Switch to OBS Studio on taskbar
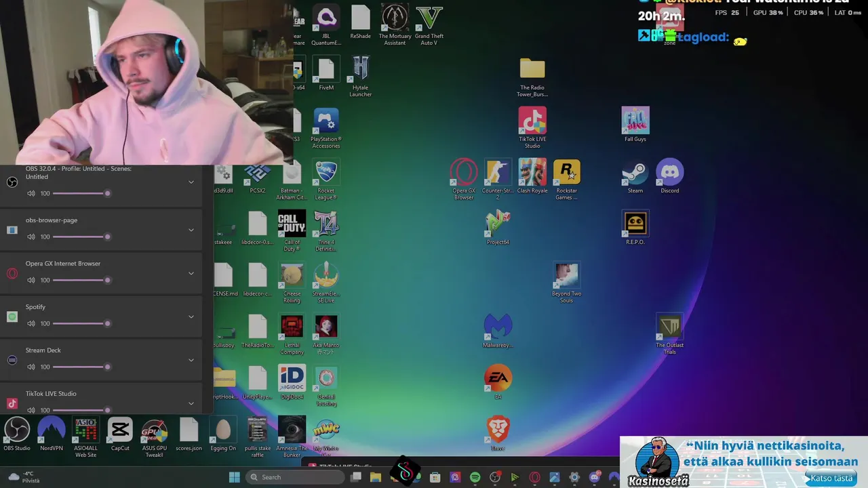 [x=495, y=477]
